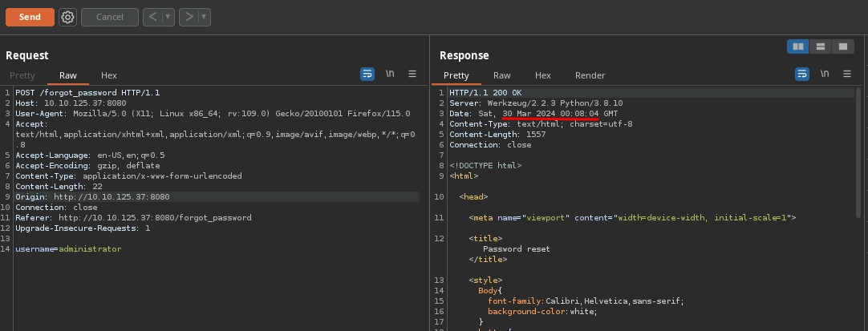Go forward to next request in history
The height and width of the screenshot is (331, 868).
(x=189, y=17)
